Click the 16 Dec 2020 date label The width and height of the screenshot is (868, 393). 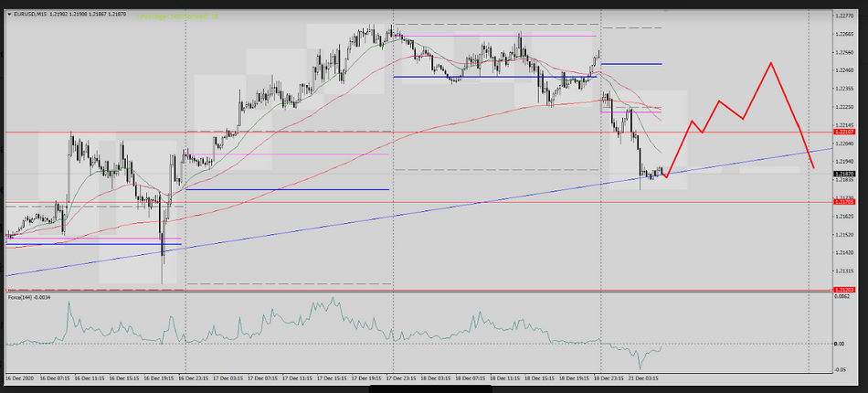pyautogui.click(x=20, y=377)
